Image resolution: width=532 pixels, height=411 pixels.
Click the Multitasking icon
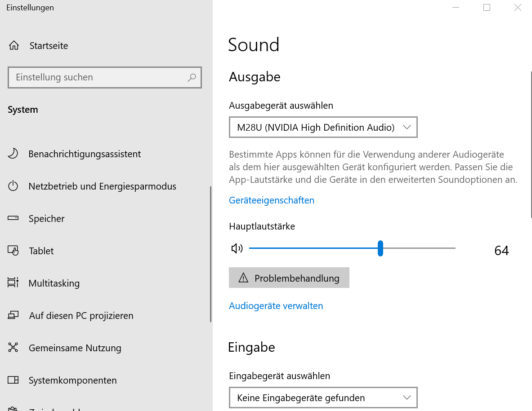(x=13, y=283)
